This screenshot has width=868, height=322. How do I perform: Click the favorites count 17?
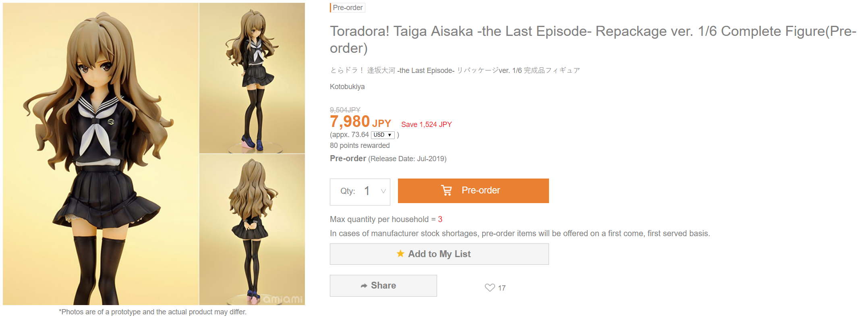501,288
